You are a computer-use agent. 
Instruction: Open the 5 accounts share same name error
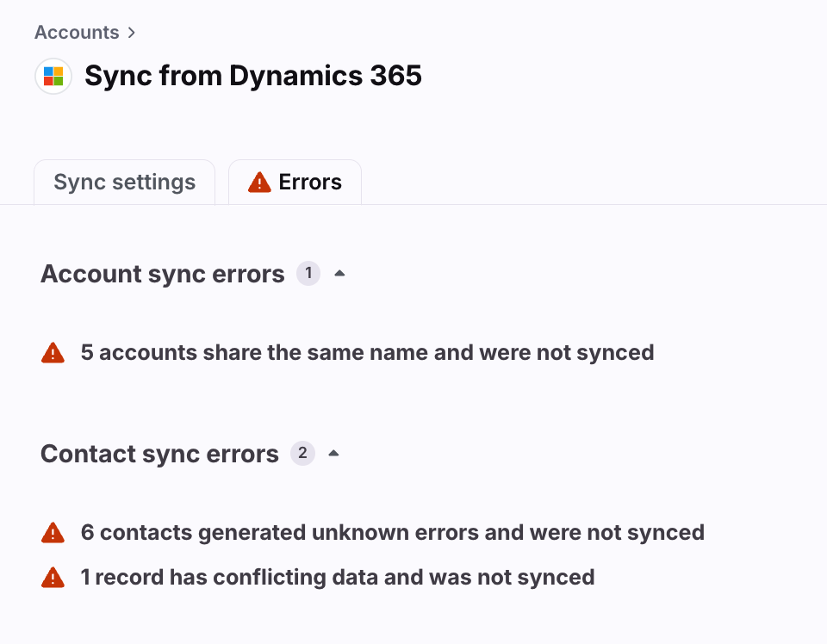pos(367,353)
